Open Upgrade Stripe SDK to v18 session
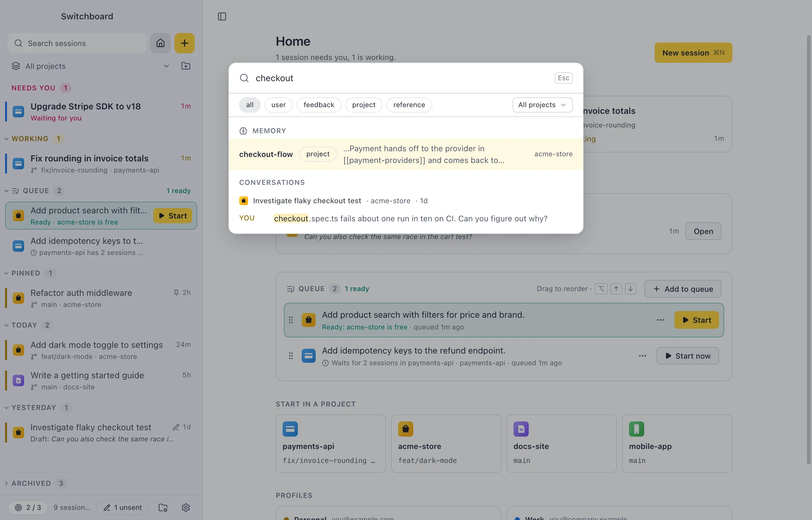 101,112
